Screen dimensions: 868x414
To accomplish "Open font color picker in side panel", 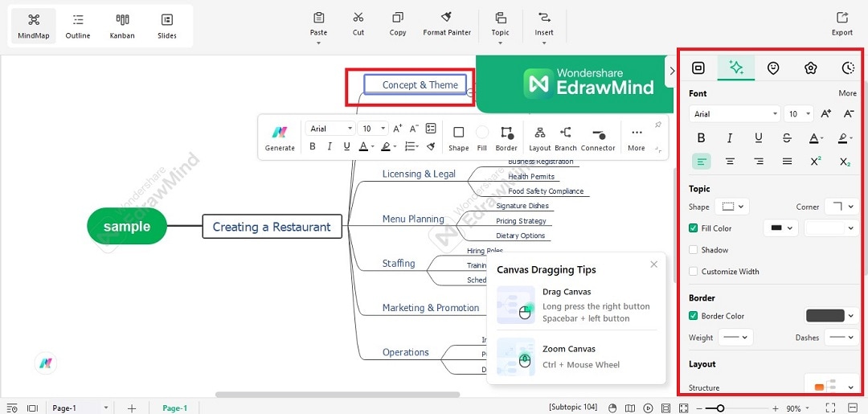I will pos(816,137).
